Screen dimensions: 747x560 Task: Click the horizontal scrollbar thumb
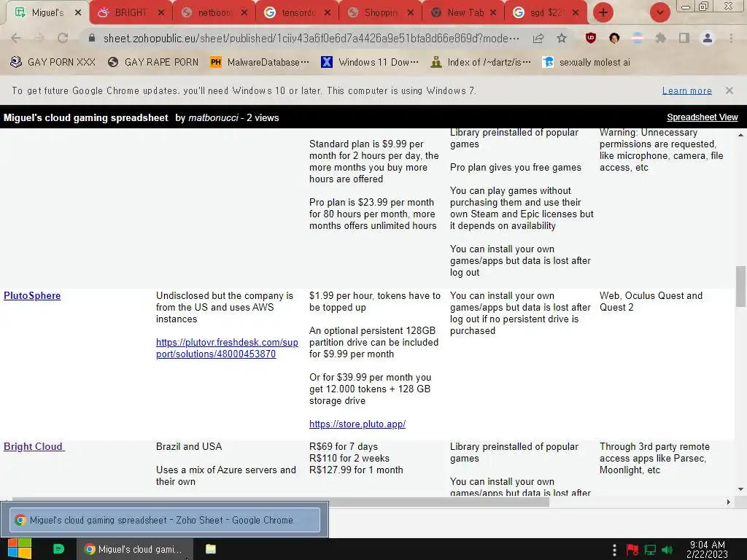281,502
